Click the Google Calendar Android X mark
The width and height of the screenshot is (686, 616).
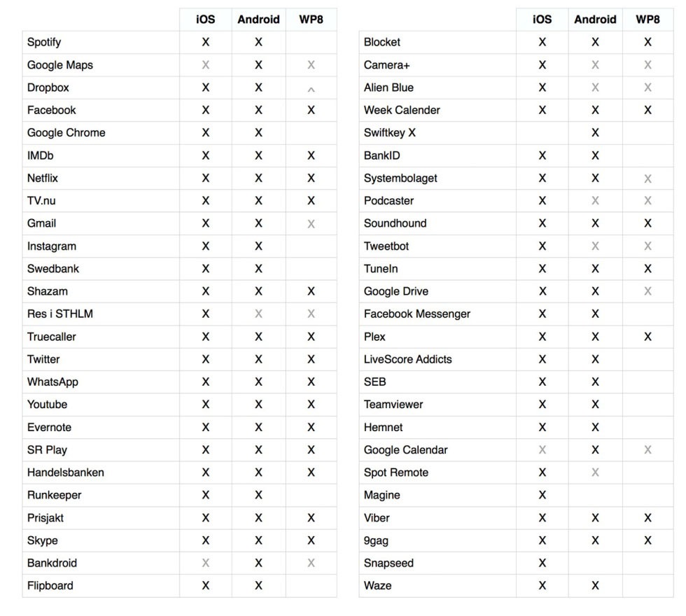tap(595, 449)
